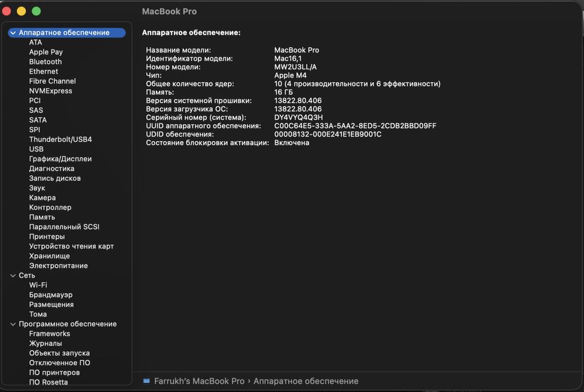
Task: Select the highlighted Аппаратное обеспечение sidebar row
Action: pyautogui.click(x=67, y=33)
